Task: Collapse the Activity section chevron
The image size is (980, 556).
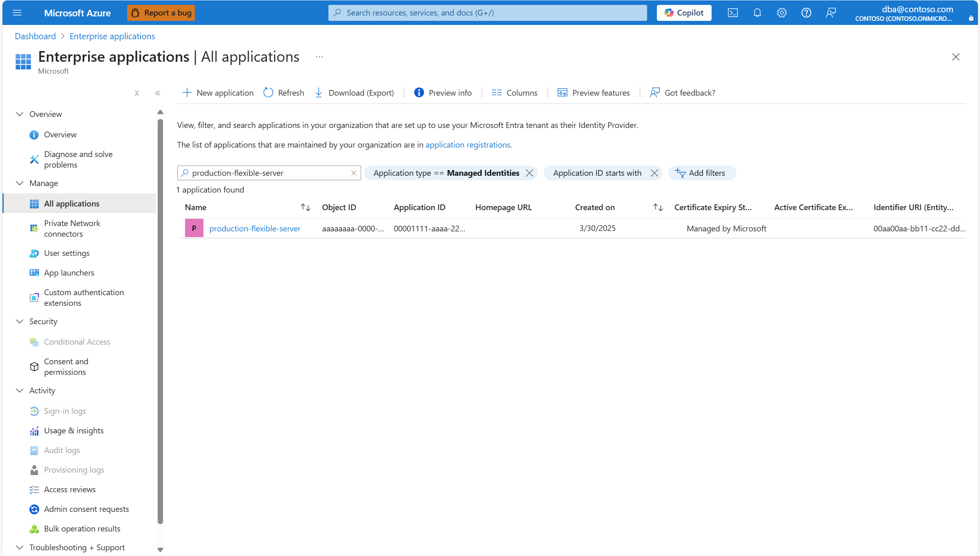Action: point(19,390)
